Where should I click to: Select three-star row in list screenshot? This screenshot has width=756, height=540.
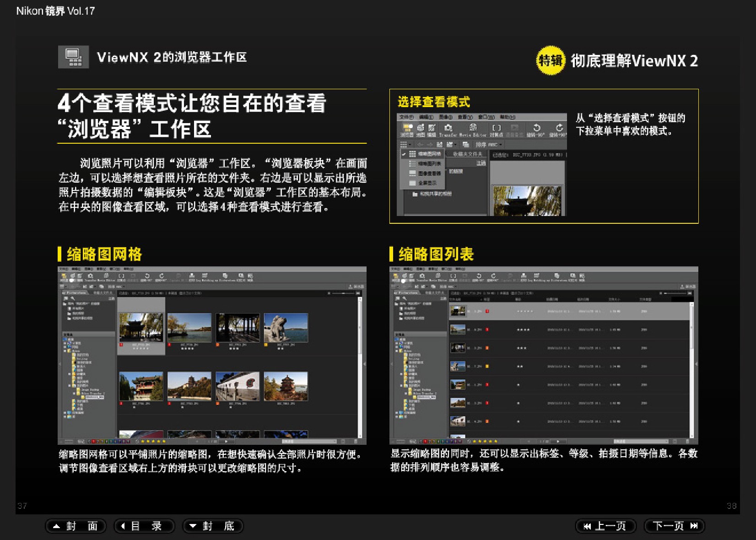tap(569, 348)
